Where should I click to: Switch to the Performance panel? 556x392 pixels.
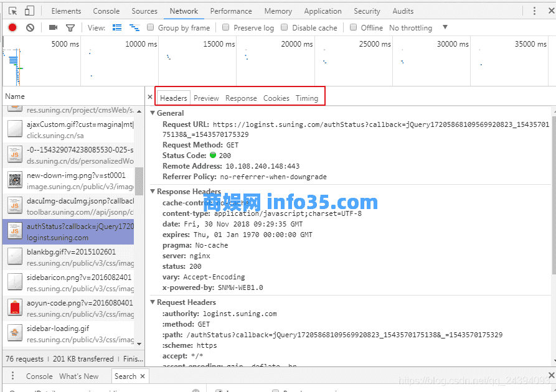(231, 11)
